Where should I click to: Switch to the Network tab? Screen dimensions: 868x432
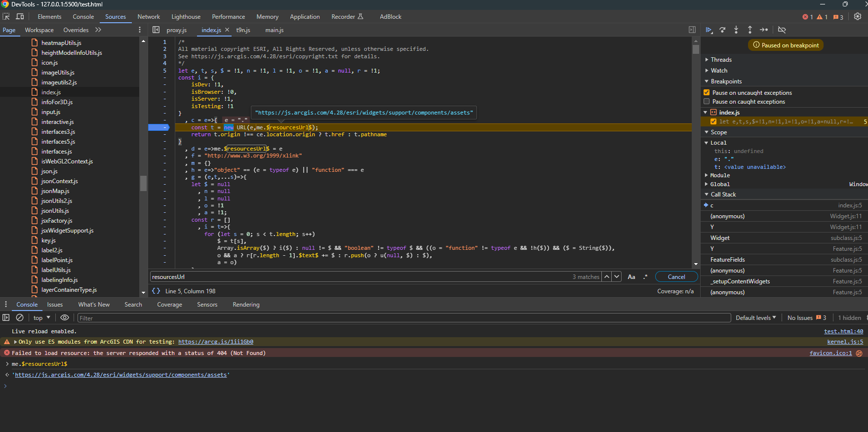pyautogui.click(x=149, y=17)
